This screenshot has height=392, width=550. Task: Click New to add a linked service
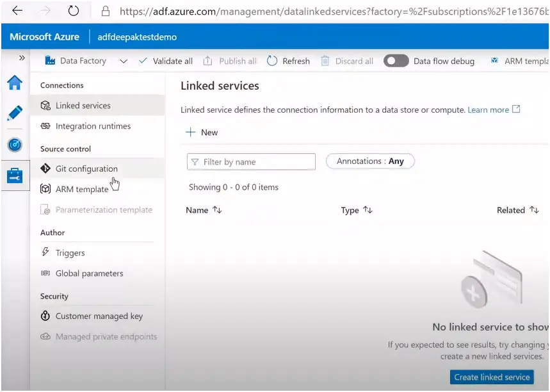(202, 133)
